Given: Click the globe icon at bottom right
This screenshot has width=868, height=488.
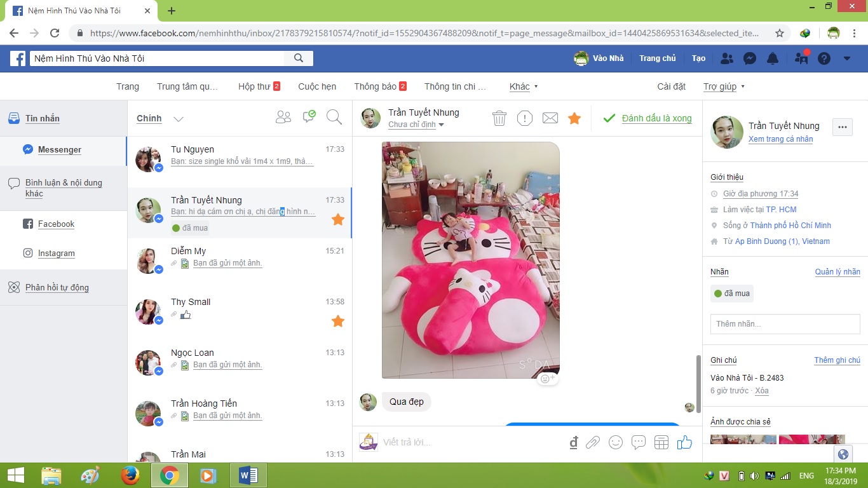Looking at the screenshot, I should 843,454.
